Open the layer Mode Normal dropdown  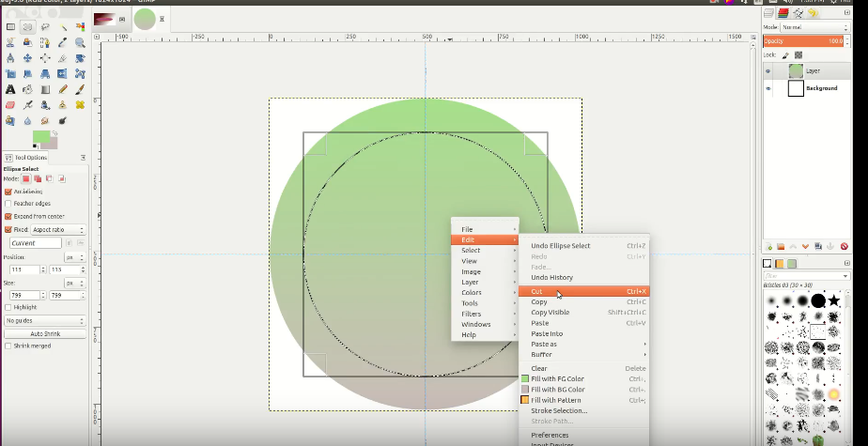(814, 27)
